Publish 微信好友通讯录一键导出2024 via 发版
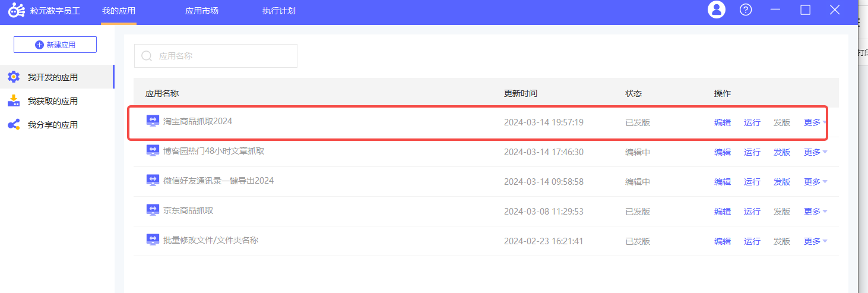Viewport: 868px width, 293px height. [x=782, y=182]
